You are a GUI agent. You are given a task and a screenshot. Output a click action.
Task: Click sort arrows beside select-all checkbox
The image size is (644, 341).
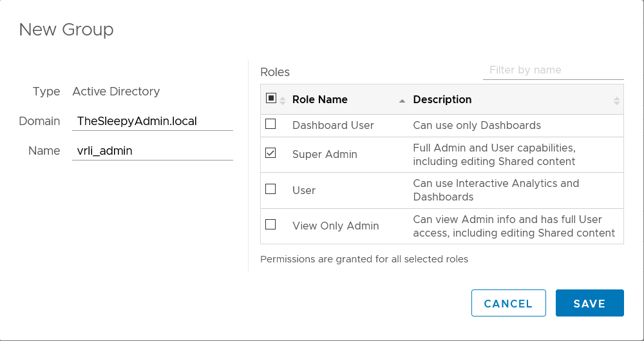[282, 101]
